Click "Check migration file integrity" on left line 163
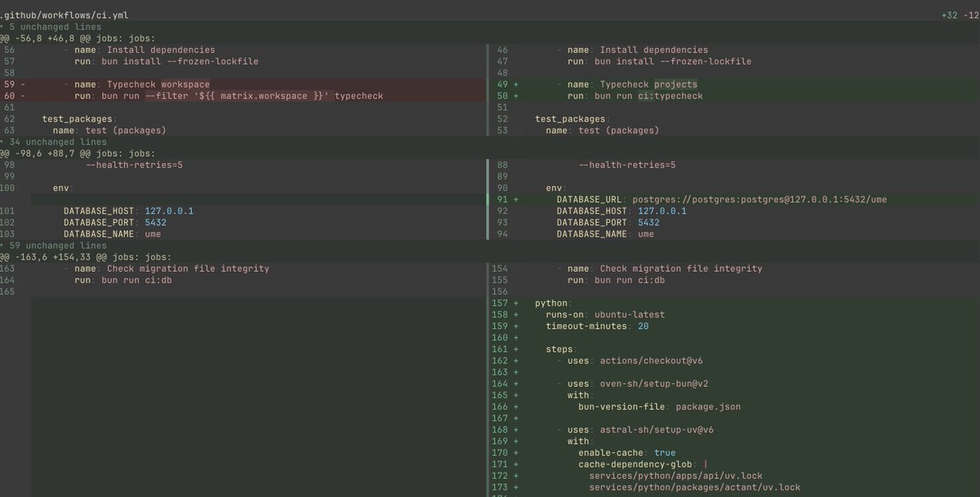 point(189,268)
